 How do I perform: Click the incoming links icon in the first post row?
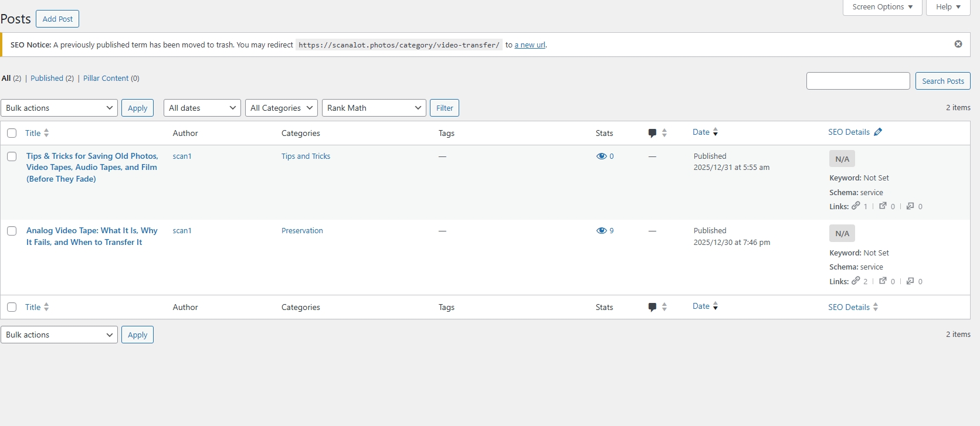910,206
